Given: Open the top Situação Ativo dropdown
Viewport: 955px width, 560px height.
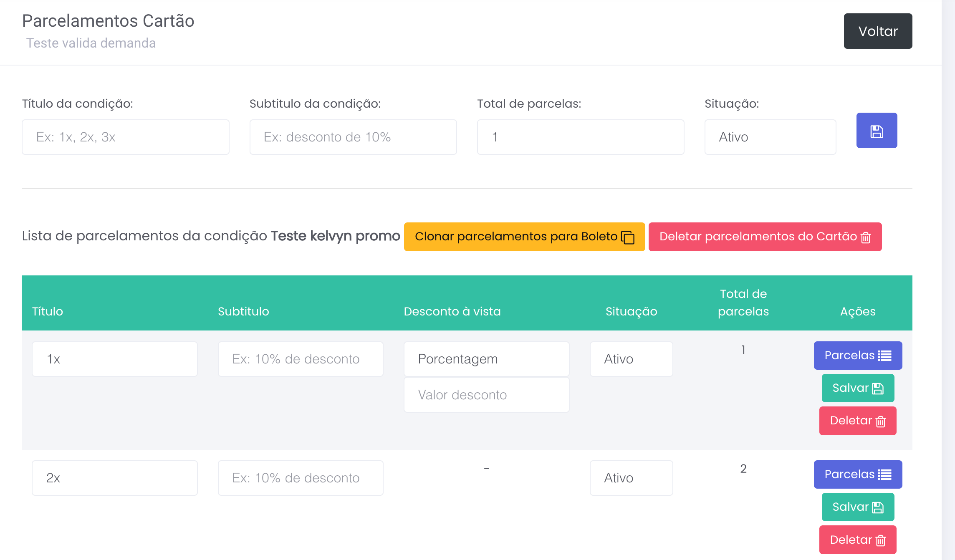Looking at the screenshot, I should point(770,137).
